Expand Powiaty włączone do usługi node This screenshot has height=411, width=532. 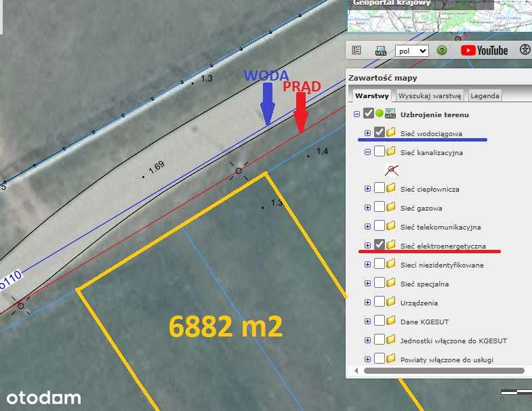pyautogui.click(x=367, y=359)
